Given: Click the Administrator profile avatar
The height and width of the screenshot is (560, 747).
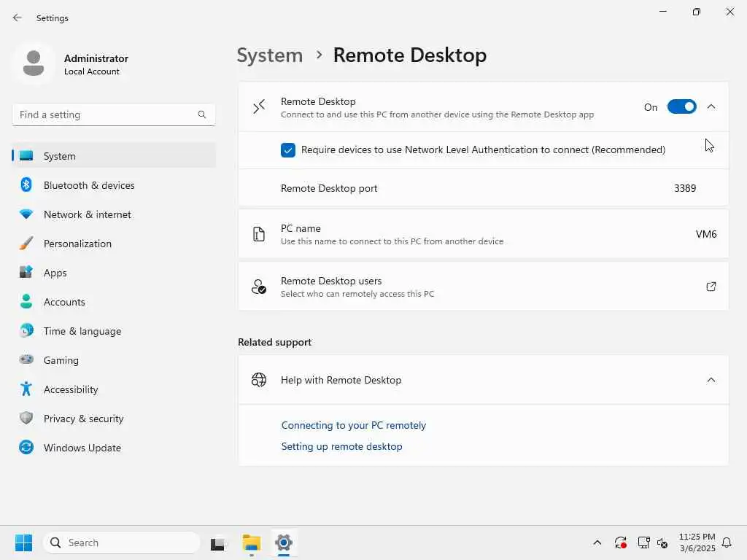Looking at the screenshot, I should click(34, 63).
